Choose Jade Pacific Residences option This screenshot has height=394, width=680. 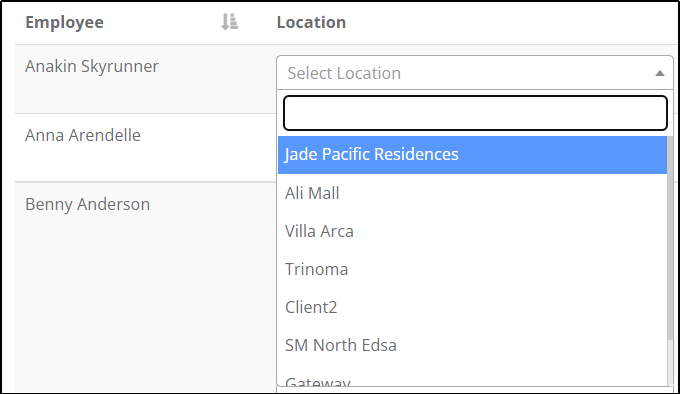(472, 155)
